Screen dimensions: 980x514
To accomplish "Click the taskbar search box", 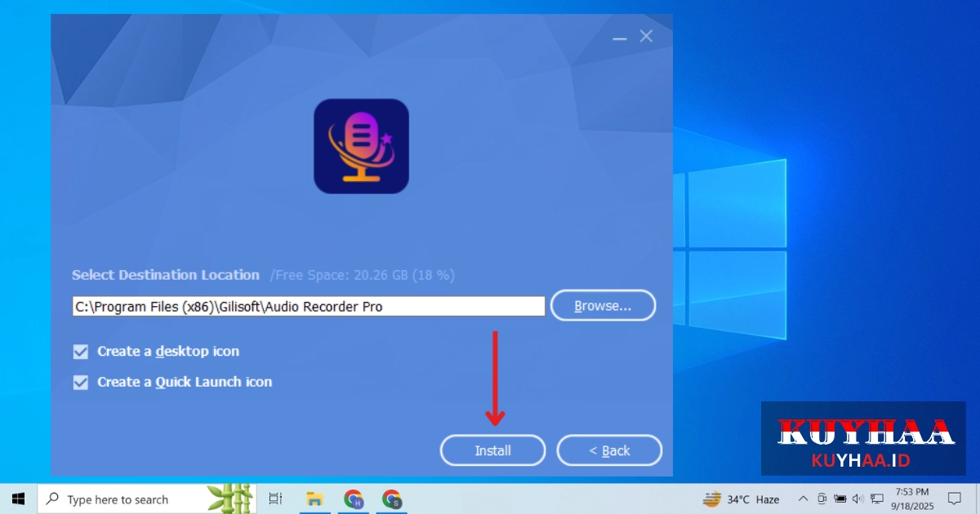I will tap(147, 498).
